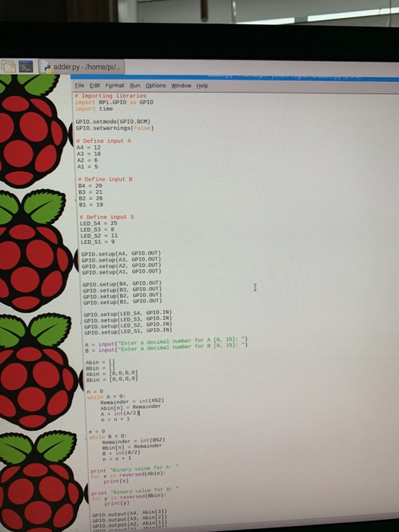The width and height of the screenshot is (399, 532).
Task: Click the '# Define input A' comment
Action: coord(103,141)
